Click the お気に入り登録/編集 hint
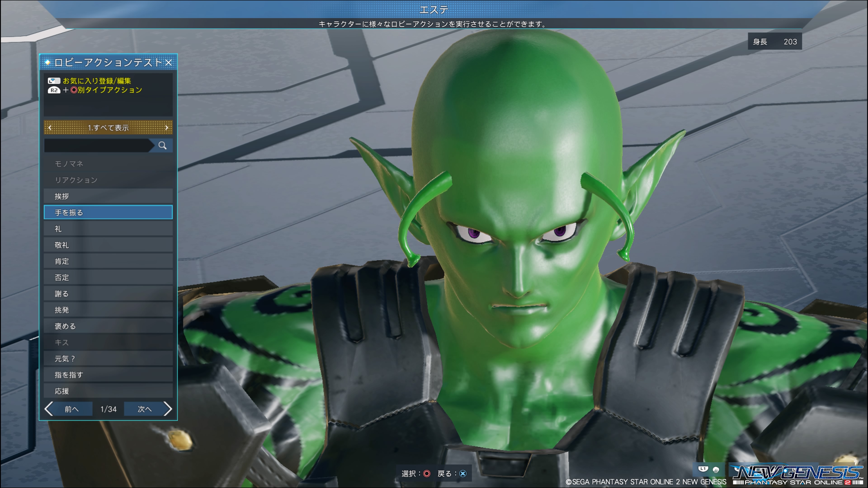The height and width of the screenshot is (488, 868). [97, 81]
